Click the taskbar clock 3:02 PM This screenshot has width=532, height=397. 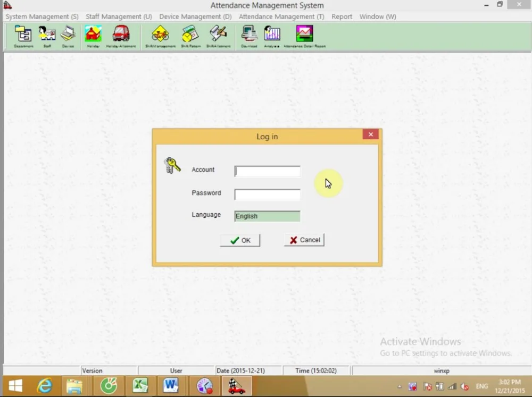point(510,386)
